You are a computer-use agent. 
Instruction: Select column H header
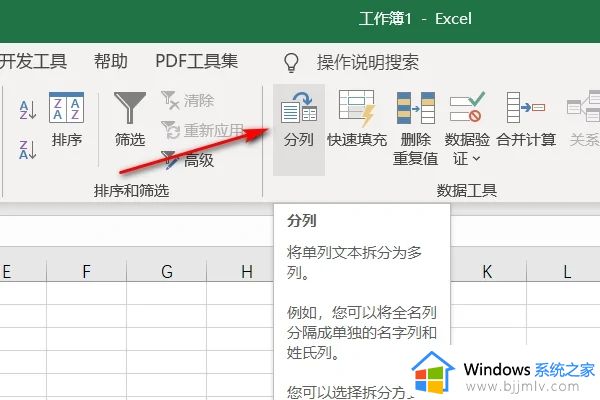240,271
